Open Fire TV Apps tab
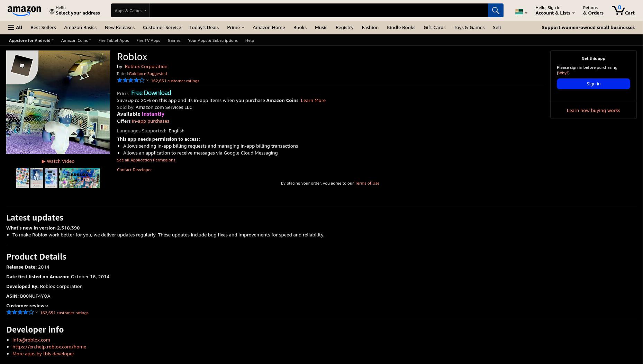Viewport: 643px width, 364px height. 148,40
